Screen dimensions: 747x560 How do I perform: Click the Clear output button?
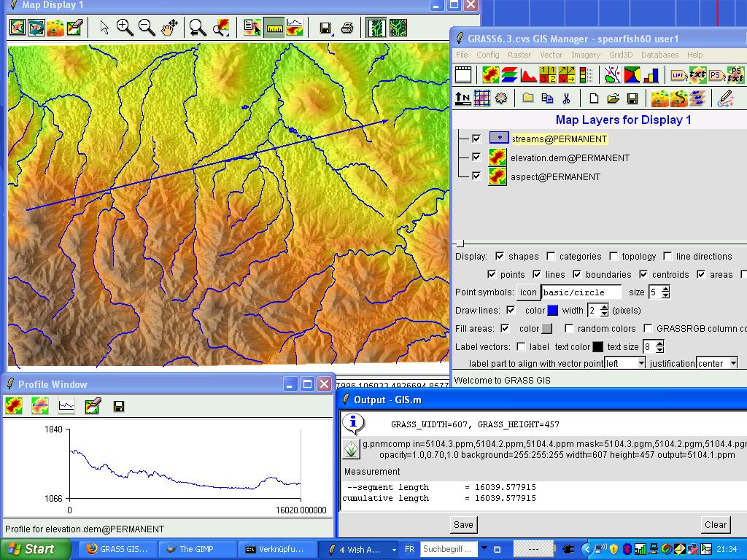click(x=715, y=524)
